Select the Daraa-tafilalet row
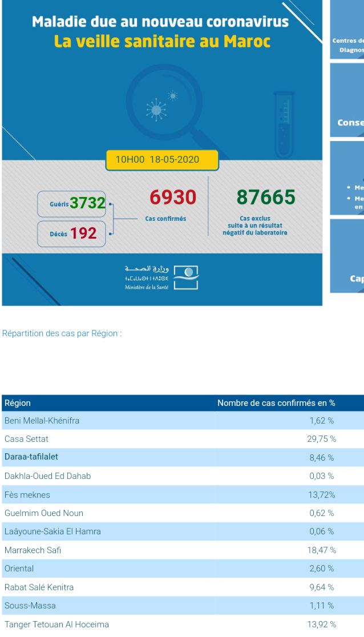The width and height of the screenshot is (364, 637). [183, 457]
